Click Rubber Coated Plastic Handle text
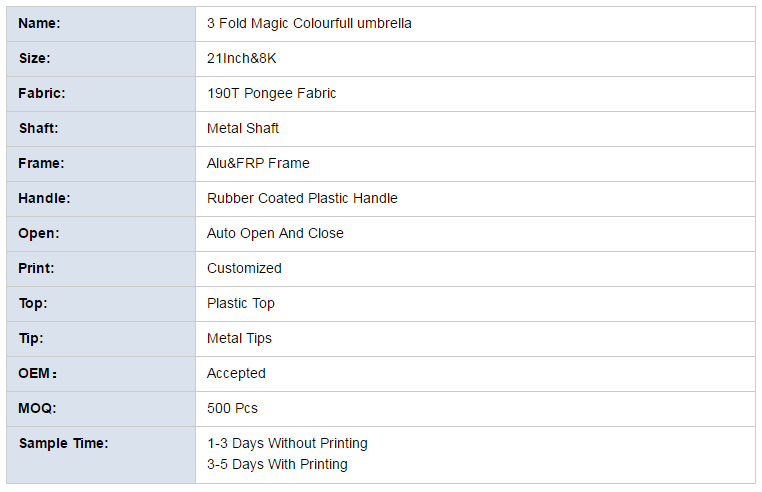Image resolution: width=762 pixels, height=492 pixels. pyautogui.click(x=302, y=198)
